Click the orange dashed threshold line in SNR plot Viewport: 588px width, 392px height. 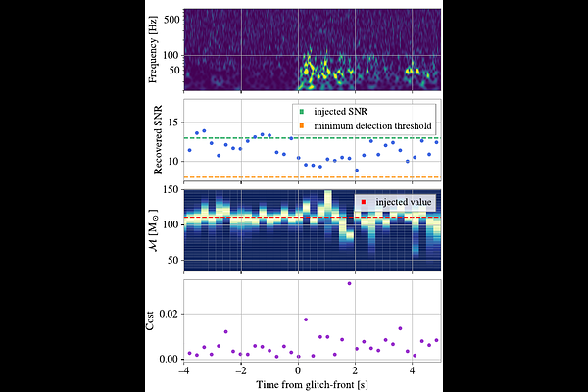coord(245,177)
